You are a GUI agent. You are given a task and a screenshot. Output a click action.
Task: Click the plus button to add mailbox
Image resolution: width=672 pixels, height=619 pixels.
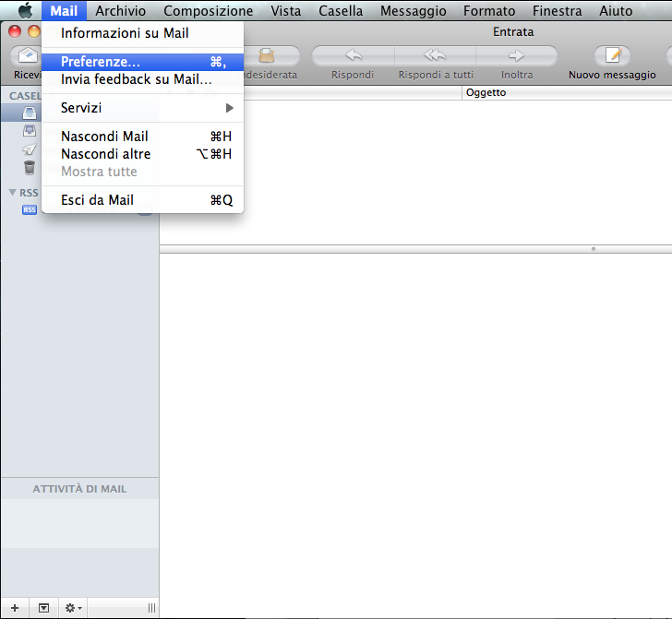(14, 608)
